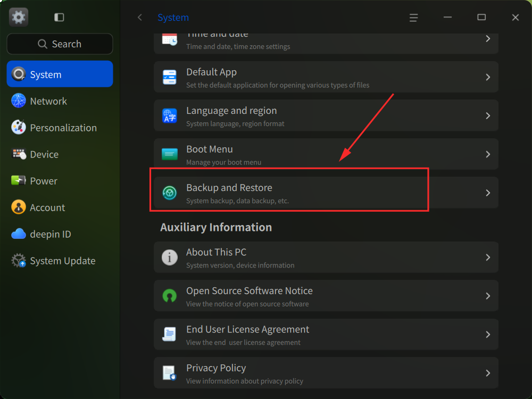Open Device settings in sidebar
The height and width of the screenshot is (399, 532).
tap(60, 154)
